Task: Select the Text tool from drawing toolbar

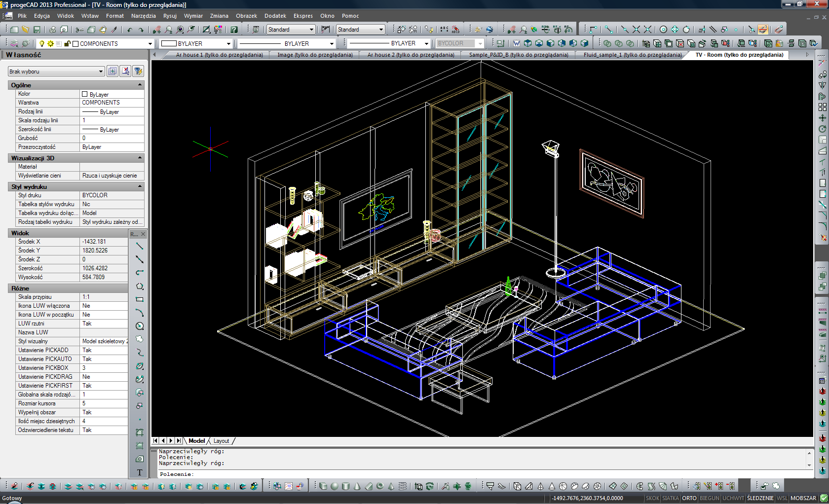Action: click(x=140, y=471)
